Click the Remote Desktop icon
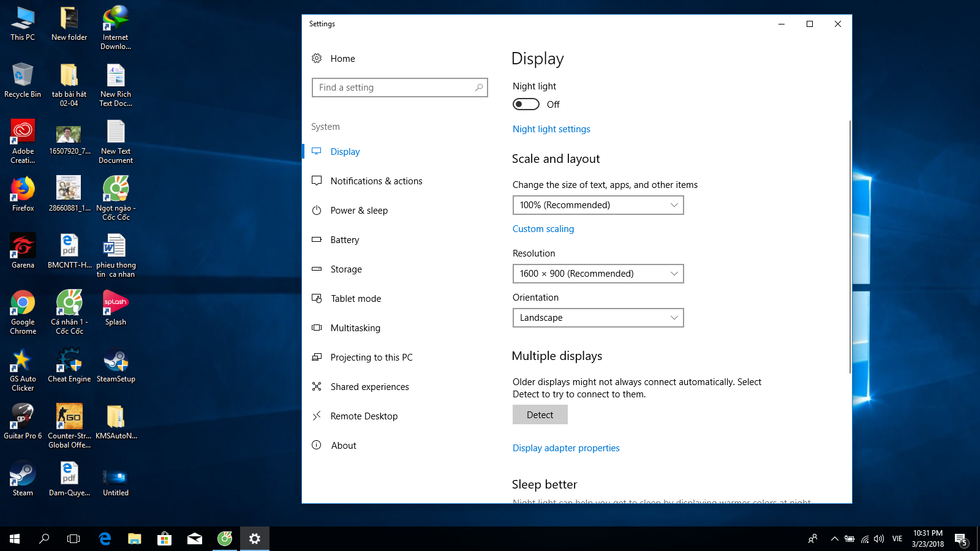 point(317,416)
